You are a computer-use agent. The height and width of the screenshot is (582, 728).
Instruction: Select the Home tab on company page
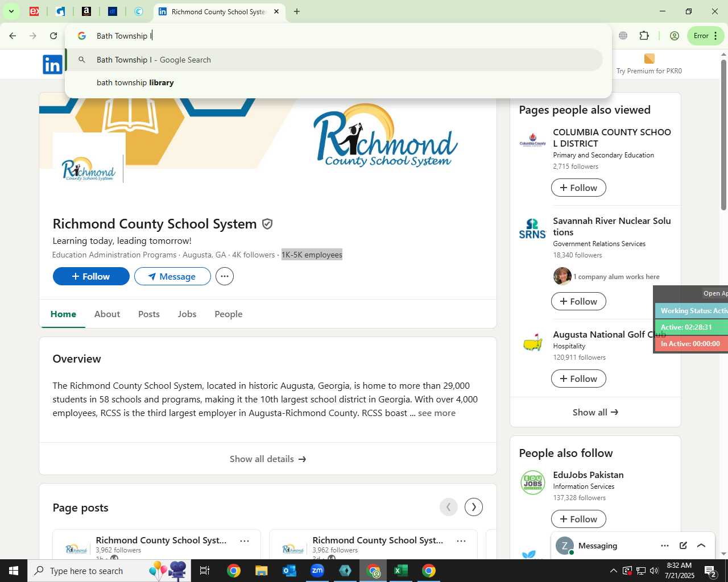[63, 314]
